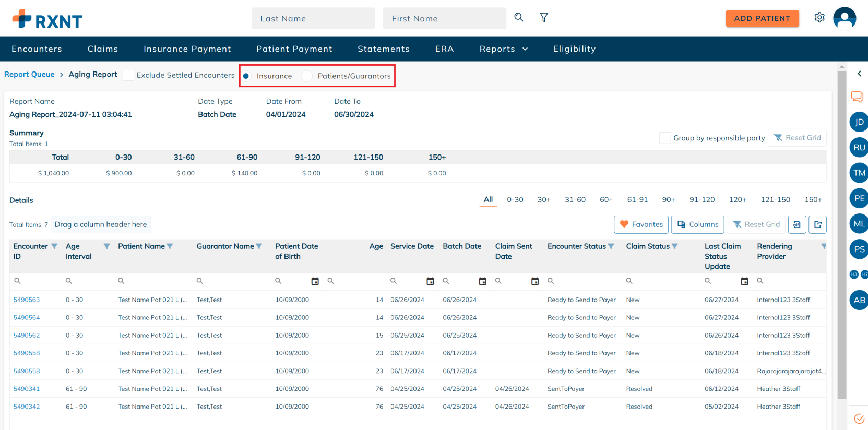Screen dimensions: 868x430
Task: Click the ADD PATIENT button
Action: [762, 18]
